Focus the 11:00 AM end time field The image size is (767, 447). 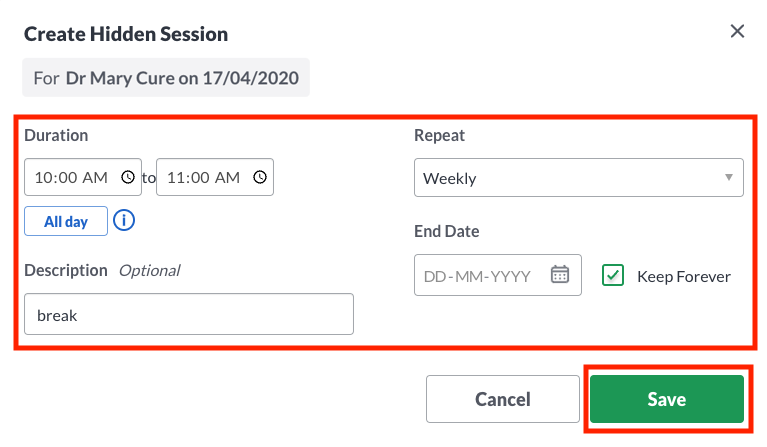215,177
